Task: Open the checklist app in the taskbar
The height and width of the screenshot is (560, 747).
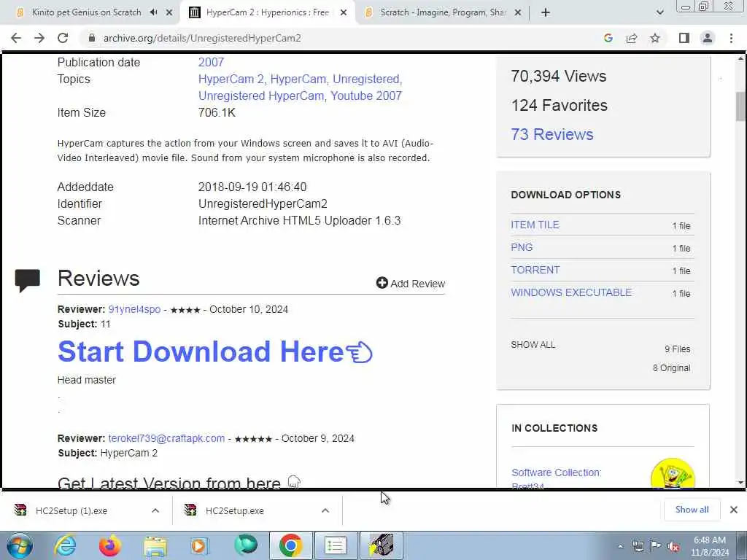Action: pos(336,545)
